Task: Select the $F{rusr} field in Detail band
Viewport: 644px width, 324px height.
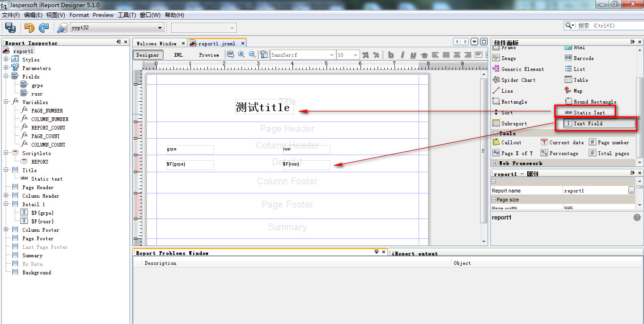Action: [x=306, y=165]
